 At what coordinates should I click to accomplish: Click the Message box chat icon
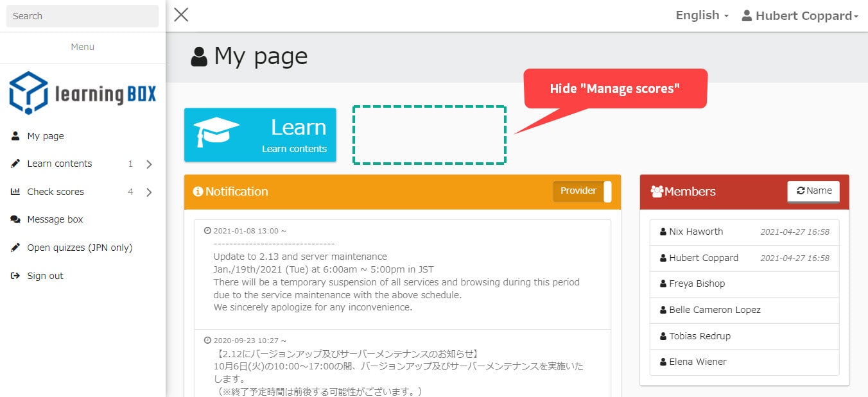point(15,219)
